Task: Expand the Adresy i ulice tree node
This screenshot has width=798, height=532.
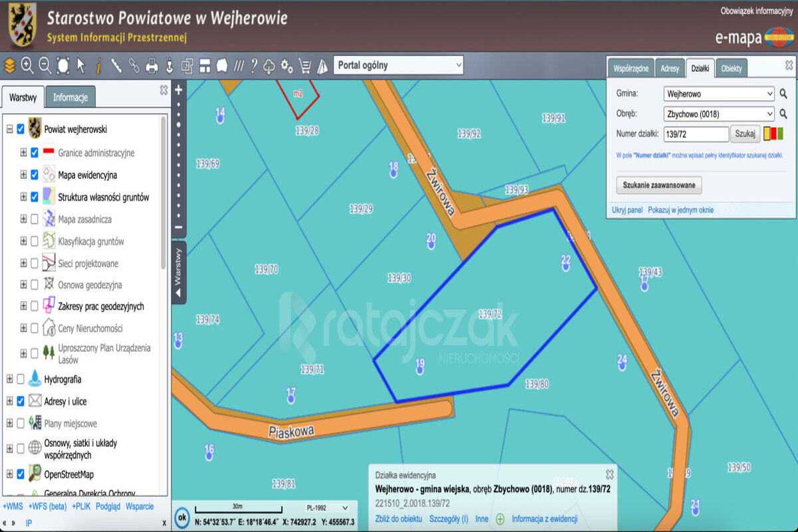Action: pyautogui.click(x=9, y=401)
